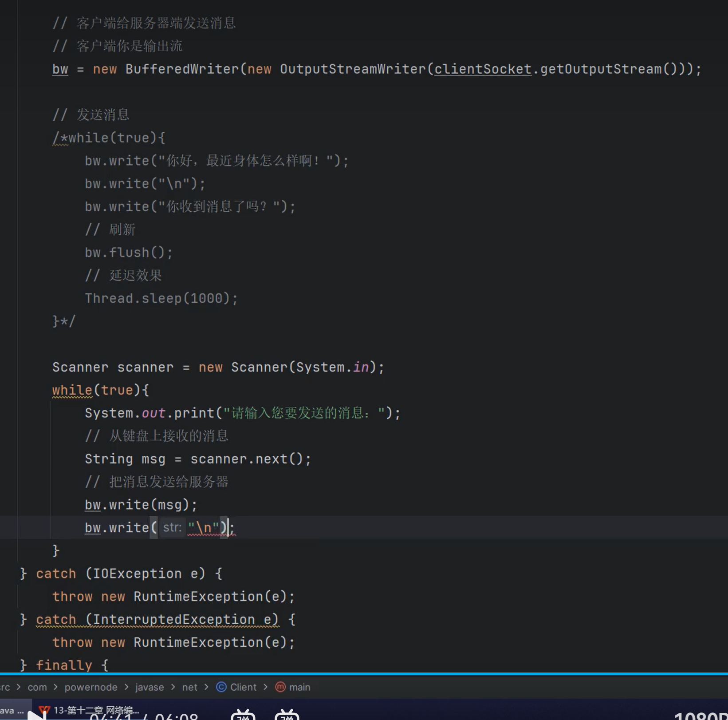Click the commented-out '/*while(true){' line
This screenshot has width=728, height=720.
[x=109, y=138]
